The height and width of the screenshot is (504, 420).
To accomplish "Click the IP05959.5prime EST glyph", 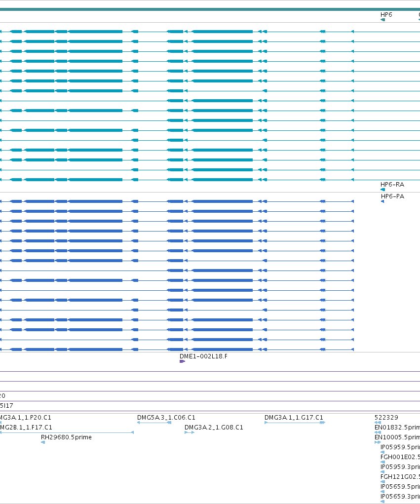I will coord(382,452).
